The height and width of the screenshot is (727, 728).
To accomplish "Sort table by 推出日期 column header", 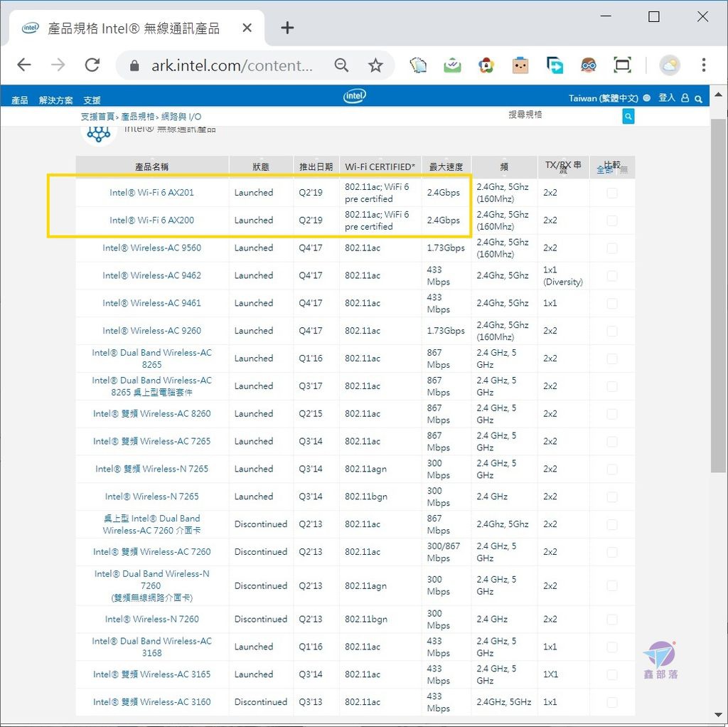I will click(x=316, y=166).
